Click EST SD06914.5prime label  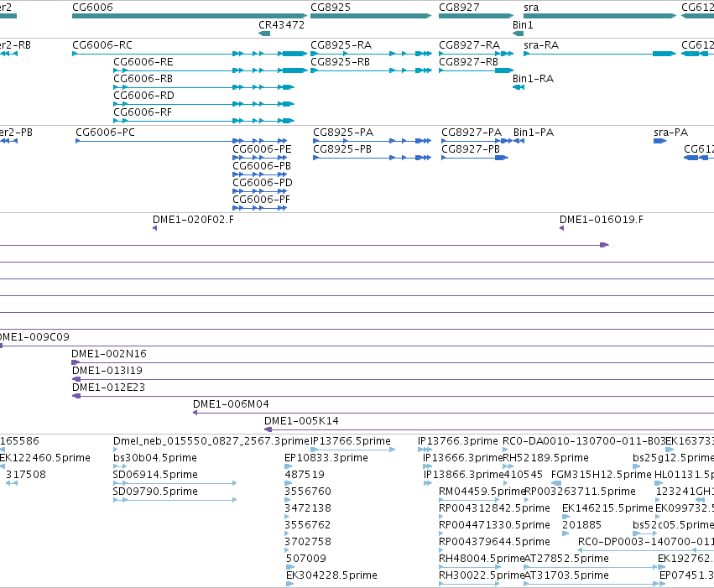155,475
